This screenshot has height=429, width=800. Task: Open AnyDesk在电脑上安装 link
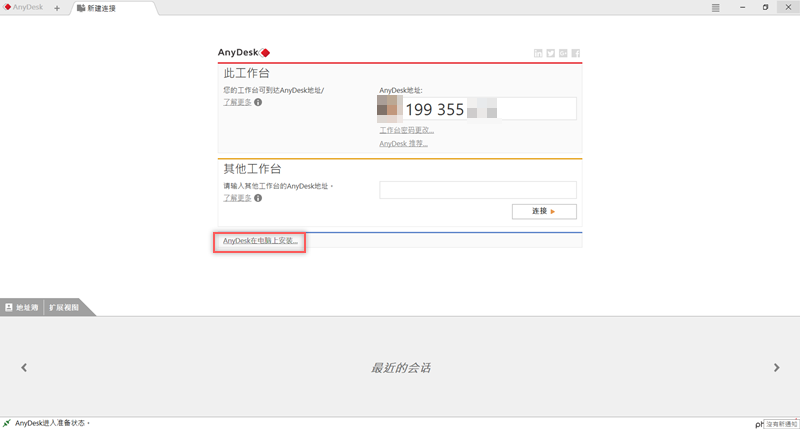260,241
